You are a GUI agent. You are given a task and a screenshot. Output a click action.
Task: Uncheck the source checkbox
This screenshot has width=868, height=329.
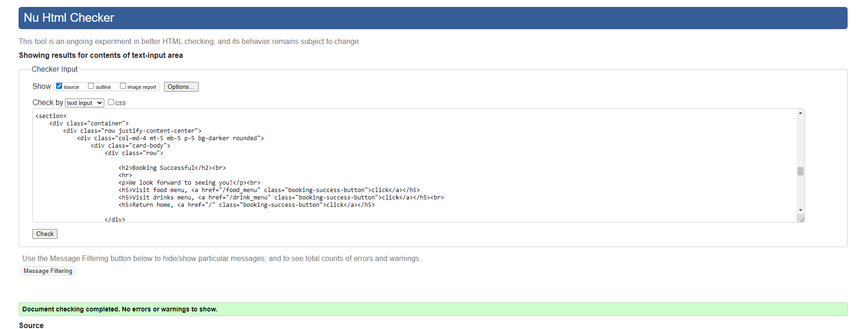click(x=59, y=86)
